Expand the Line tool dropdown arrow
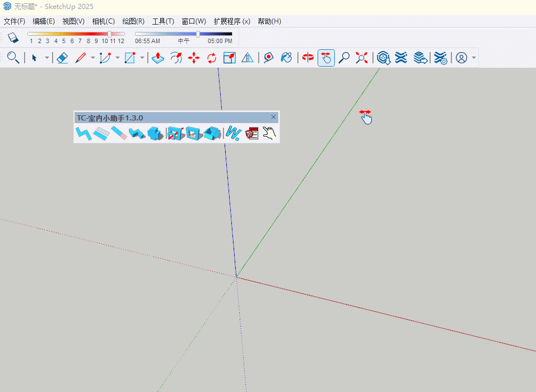This screenshot has height=392, width=536. click(92, 58)
